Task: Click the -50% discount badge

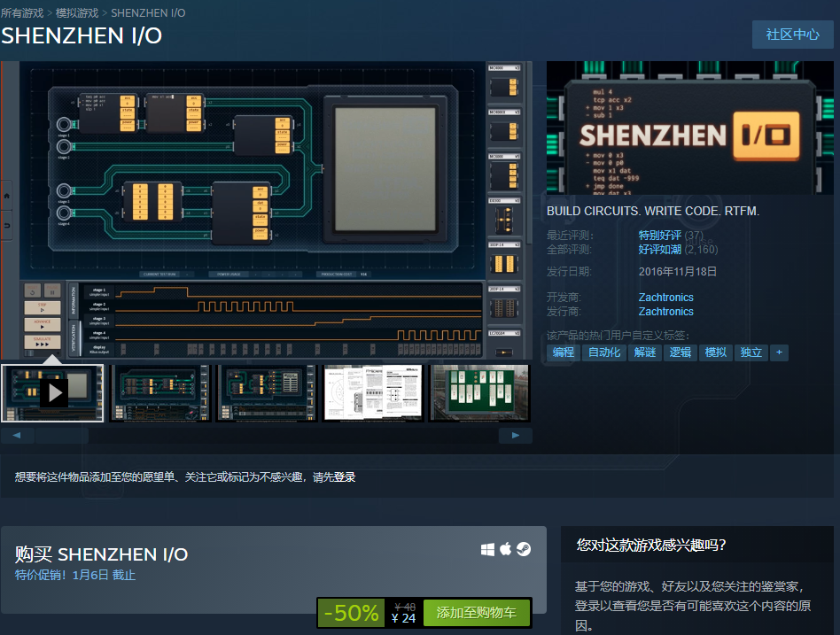Action: coord(352,613)
